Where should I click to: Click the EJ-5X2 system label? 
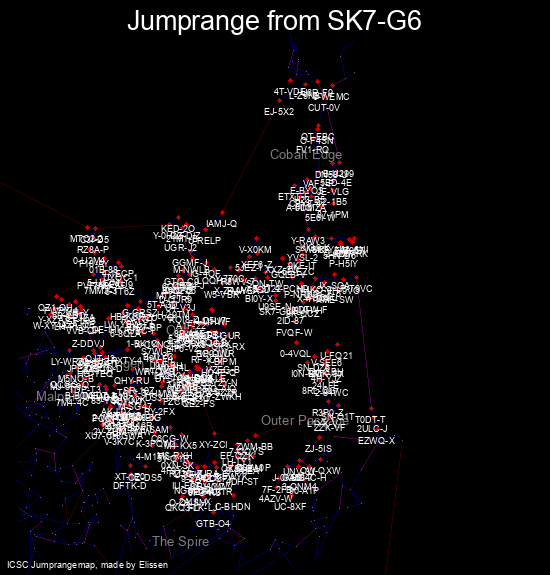(x=279, y=111)
